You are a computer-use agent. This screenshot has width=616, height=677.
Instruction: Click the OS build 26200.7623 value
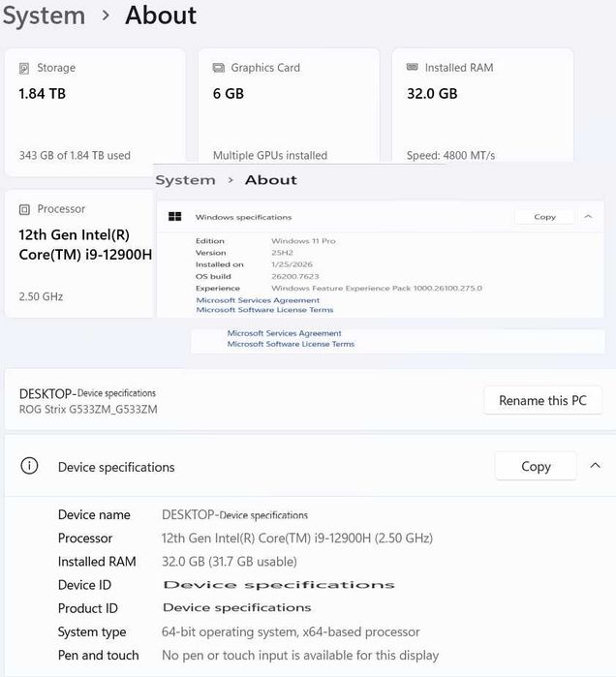coord(294,276)
